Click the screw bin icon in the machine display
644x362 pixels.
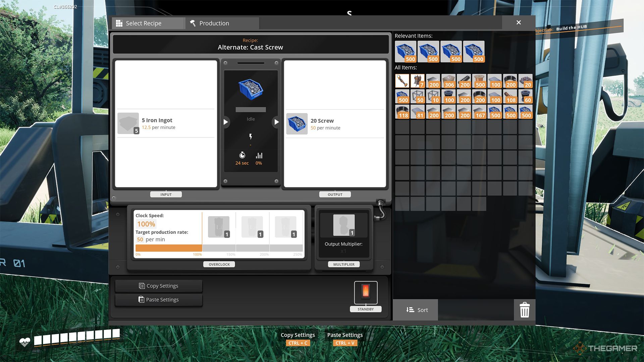click(x=251, y=89)
